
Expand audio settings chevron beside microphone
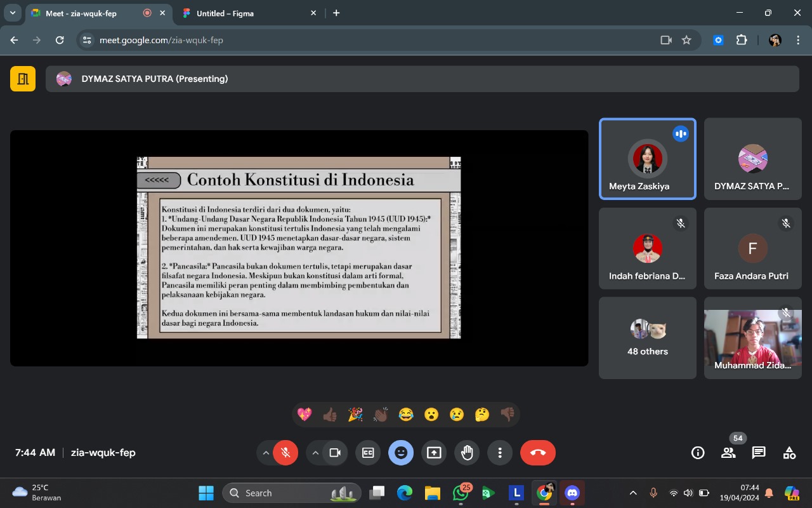tap(265, 453)
